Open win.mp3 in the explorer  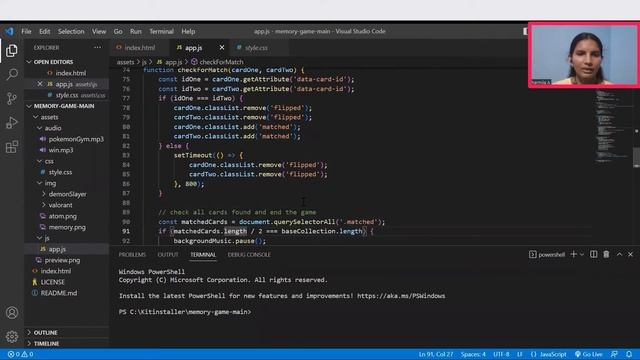tap(61, 150)
